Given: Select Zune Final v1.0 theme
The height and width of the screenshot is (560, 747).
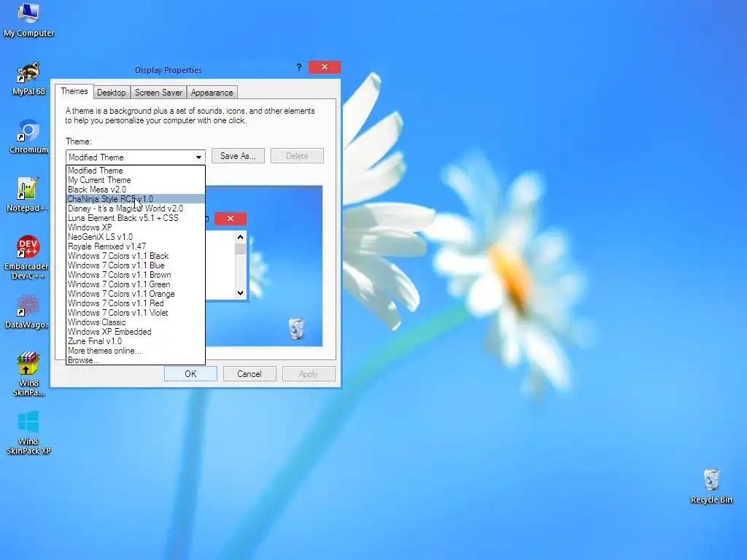Looking at the screenshot, I should [x=136, y=341].
